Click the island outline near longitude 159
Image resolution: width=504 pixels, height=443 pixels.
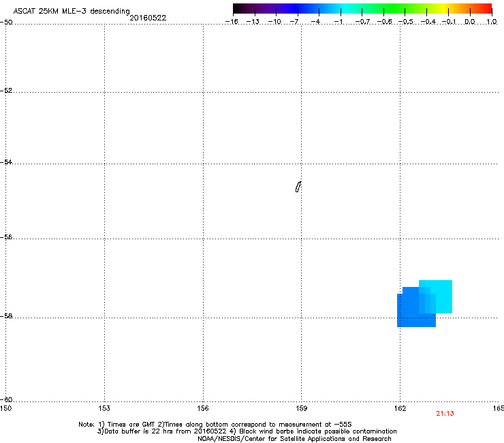click(x=298, y=187)
